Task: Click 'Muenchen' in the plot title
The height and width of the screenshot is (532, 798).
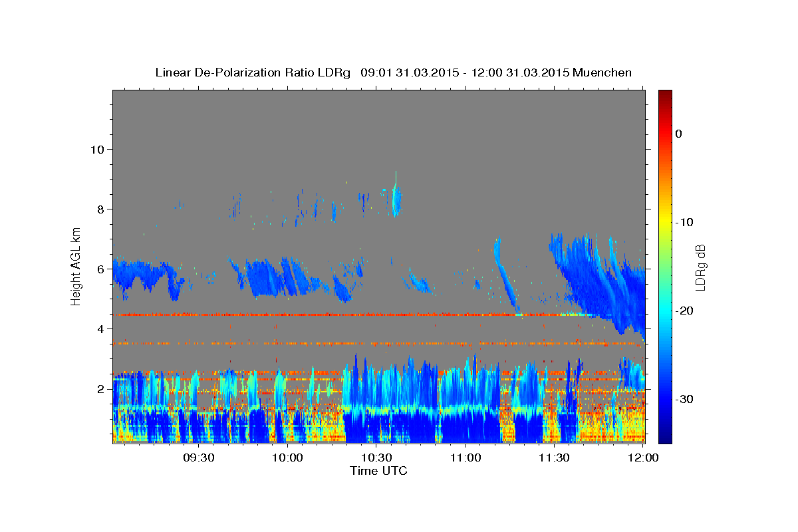Action: click(602, 72)
